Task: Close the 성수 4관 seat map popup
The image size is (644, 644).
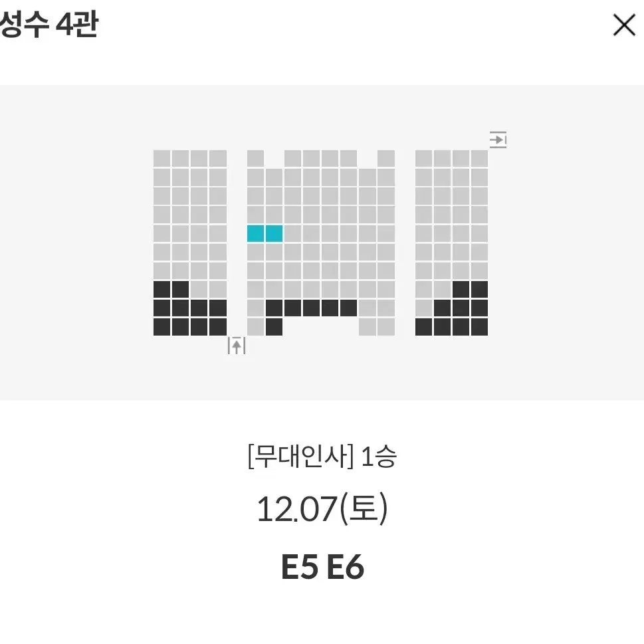Action: pyautogui.click(x=624, y=25)
